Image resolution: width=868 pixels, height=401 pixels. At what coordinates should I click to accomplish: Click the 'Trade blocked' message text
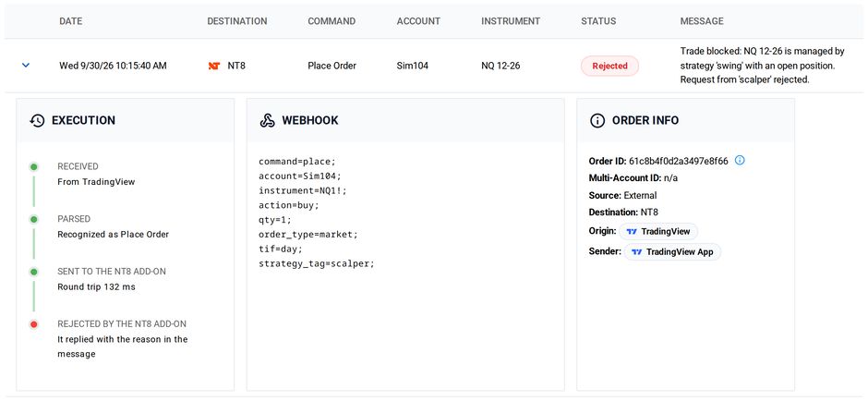coord(762,66)
